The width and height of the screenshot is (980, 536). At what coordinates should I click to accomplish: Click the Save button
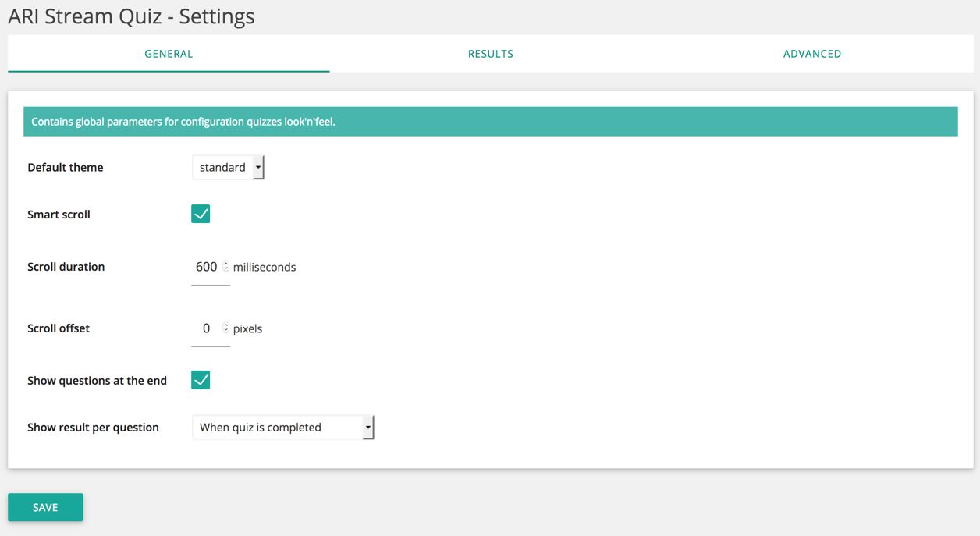pyautogui.click(x=45, y=507)
